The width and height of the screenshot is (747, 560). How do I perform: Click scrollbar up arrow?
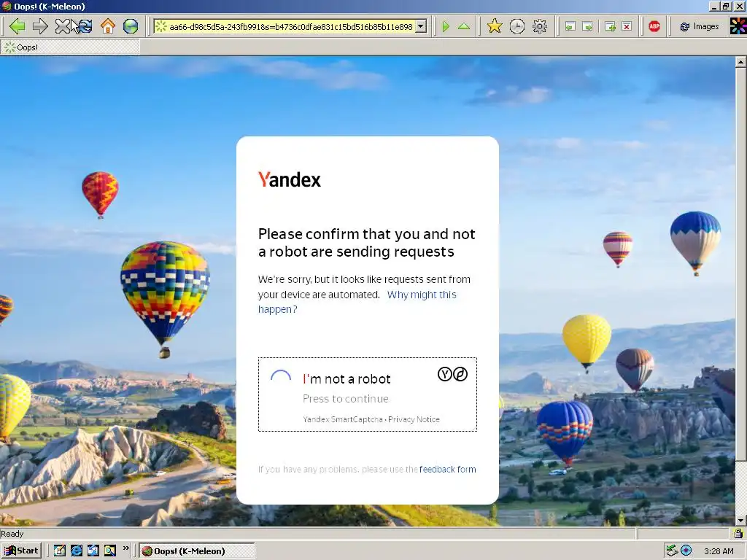741,62
